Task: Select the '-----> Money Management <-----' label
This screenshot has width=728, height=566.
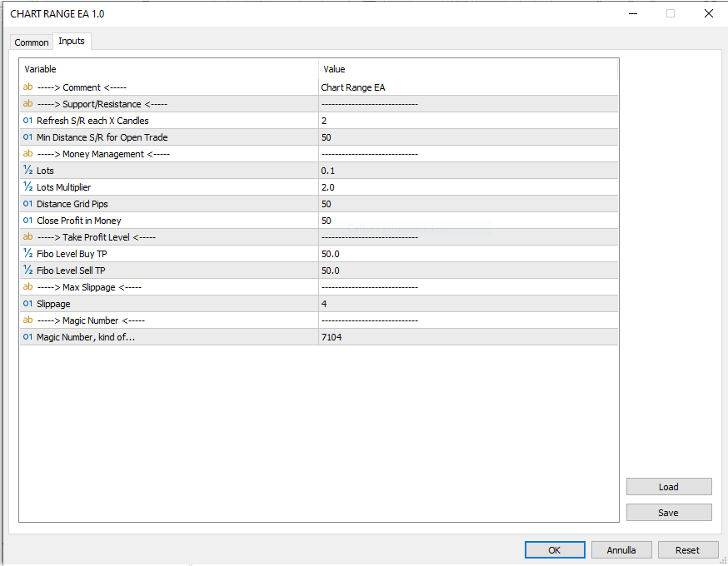Action: coord(103,154)
